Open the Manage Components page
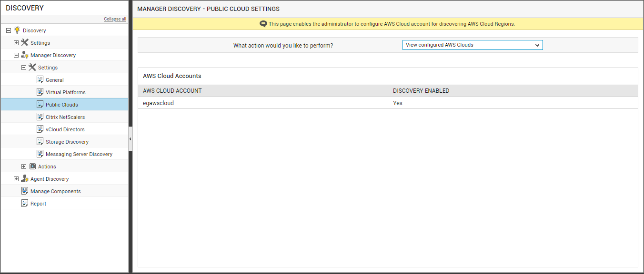644x274 pixels. [56, 191]
